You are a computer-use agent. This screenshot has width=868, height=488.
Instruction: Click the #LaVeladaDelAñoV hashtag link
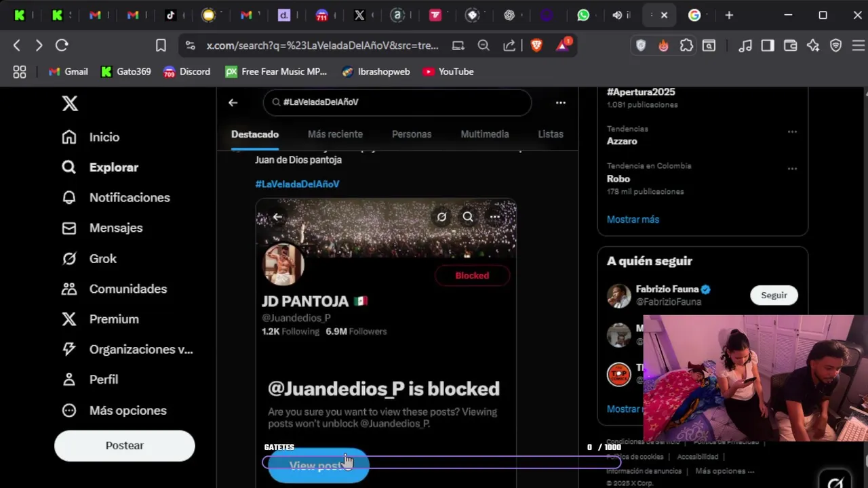click(x=297, y=184)
